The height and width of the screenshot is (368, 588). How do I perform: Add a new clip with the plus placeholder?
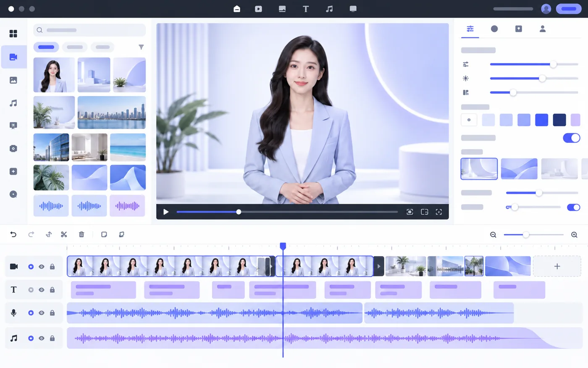[x=557, y=266]
